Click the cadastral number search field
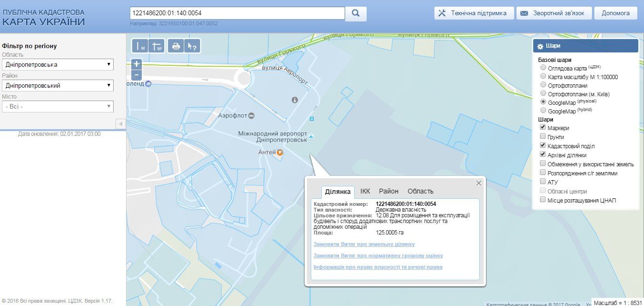Image resolution: width=644 pixels, height=306 pixels. point(237,13)
